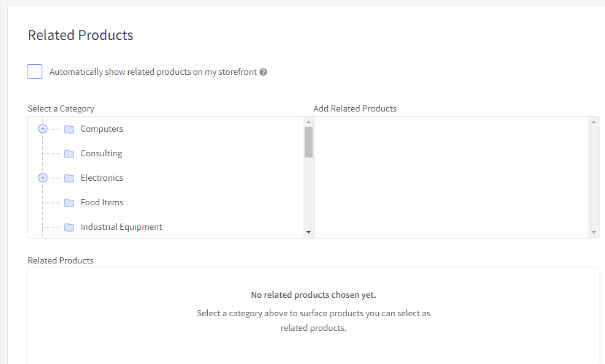Click the Computers folder icon

[69, 129]
